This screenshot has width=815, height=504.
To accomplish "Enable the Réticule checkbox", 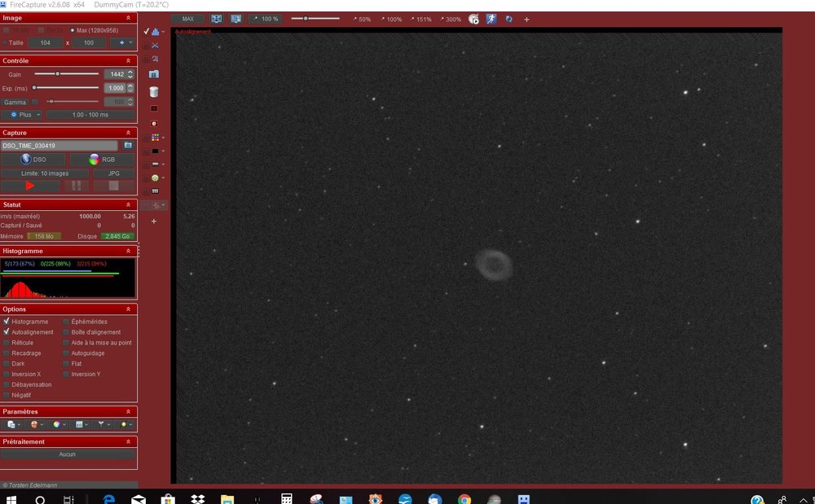I will tap(7, 343).
